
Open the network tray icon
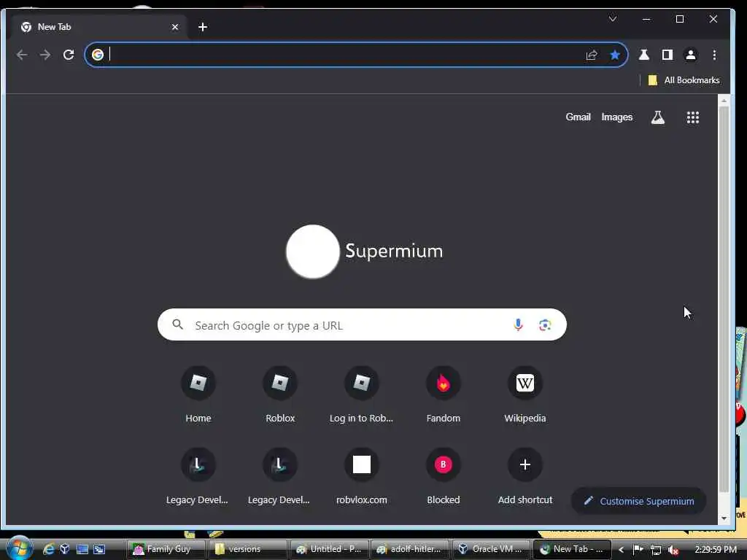coord(656,550)
